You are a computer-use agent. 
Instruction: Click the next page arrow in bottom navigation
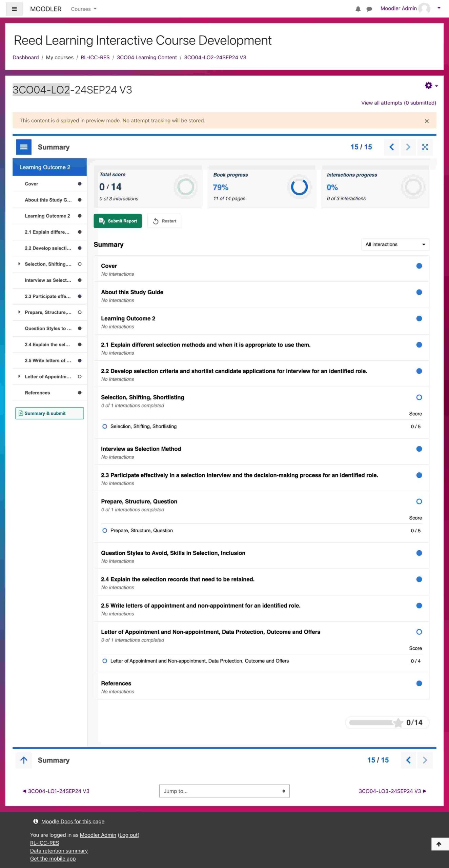click(x=425, y=760)
